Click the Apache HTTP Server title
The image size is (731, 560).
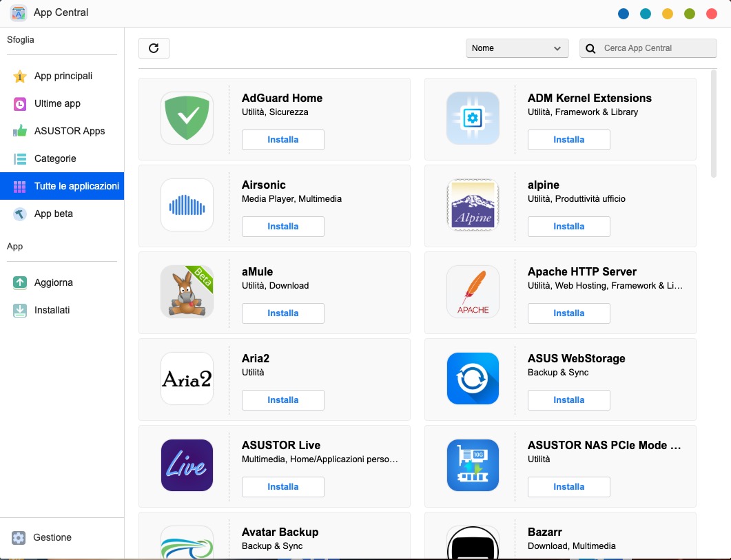pos(581,271)
